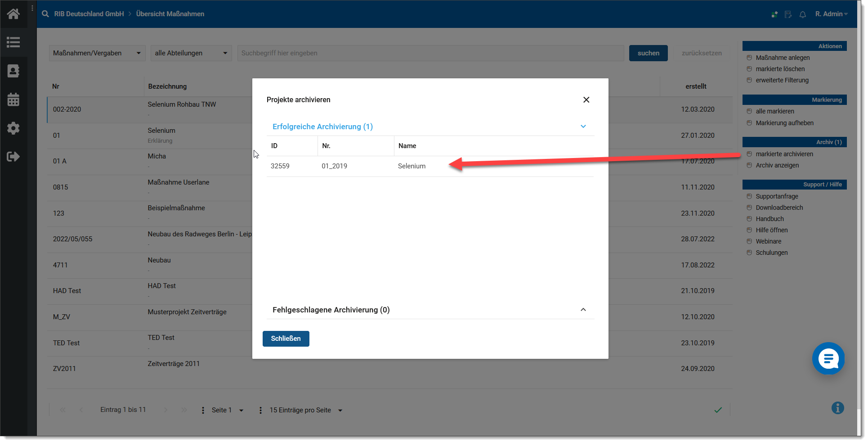Open Handbuch link
Viewport: 868px width, 443px height.
770,219
